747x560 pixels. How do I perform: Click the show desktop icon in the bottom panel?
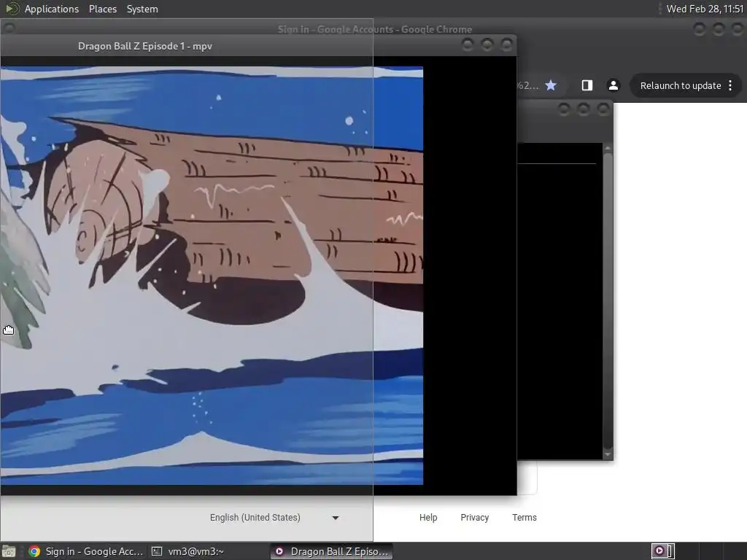9,551
